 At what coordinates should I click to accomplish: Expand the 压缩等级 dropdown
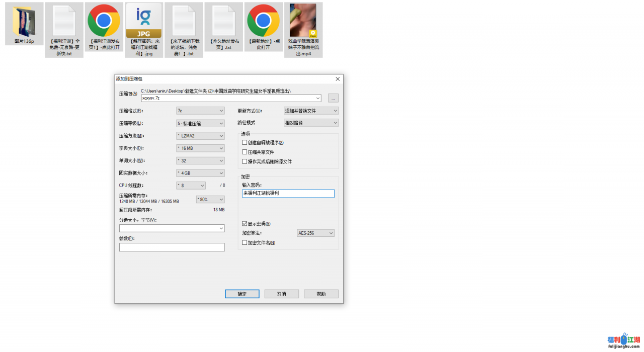tap(200, 123)
